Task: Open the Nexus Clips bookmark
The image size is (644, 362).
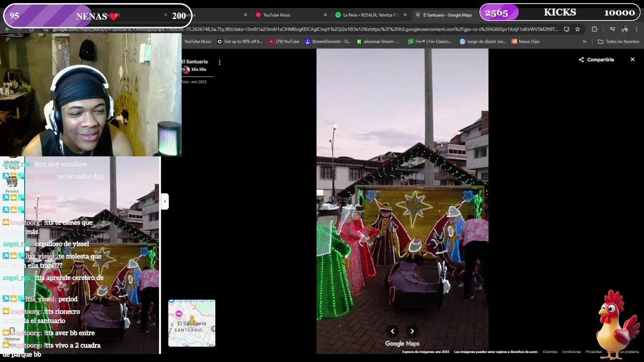Action: (525, 41)
